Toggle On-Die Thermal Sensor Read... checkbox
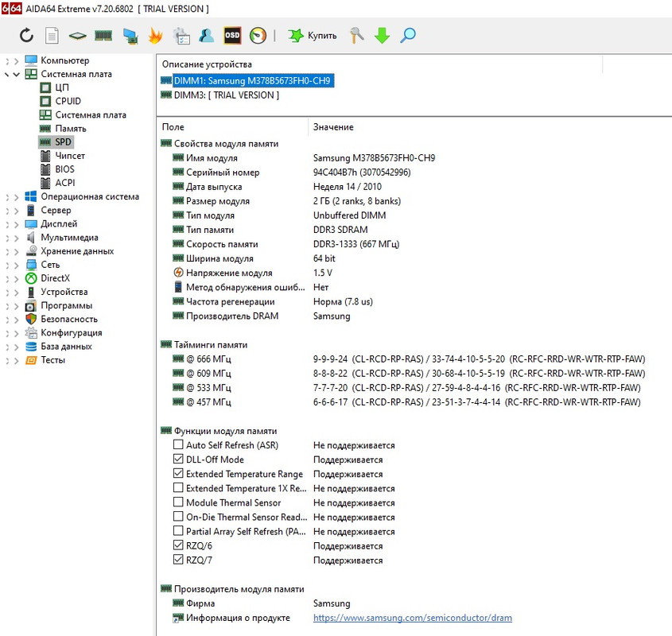The width and height of the screenshot is (672, 636). tap(178, 517)
